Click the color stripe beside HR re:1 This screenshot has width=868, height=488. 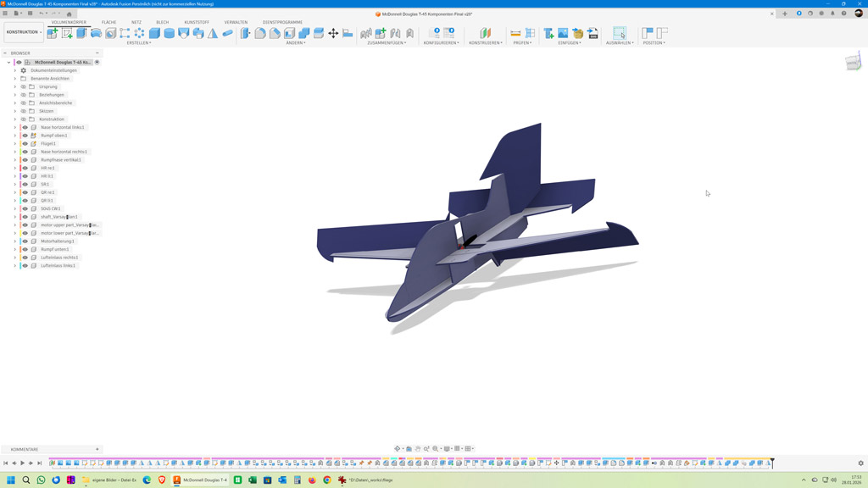[19, 168]
